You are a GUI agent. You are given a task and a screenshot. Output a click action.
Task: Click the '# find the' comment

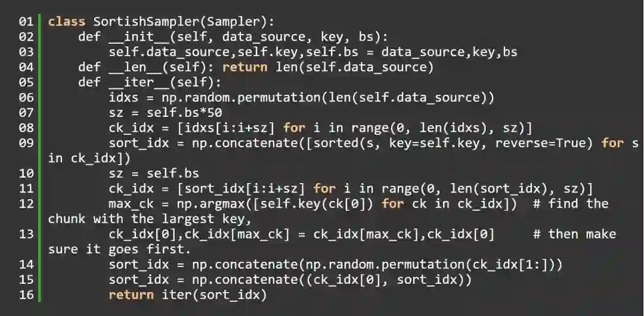pyautogui.click(x=570, y=204)
